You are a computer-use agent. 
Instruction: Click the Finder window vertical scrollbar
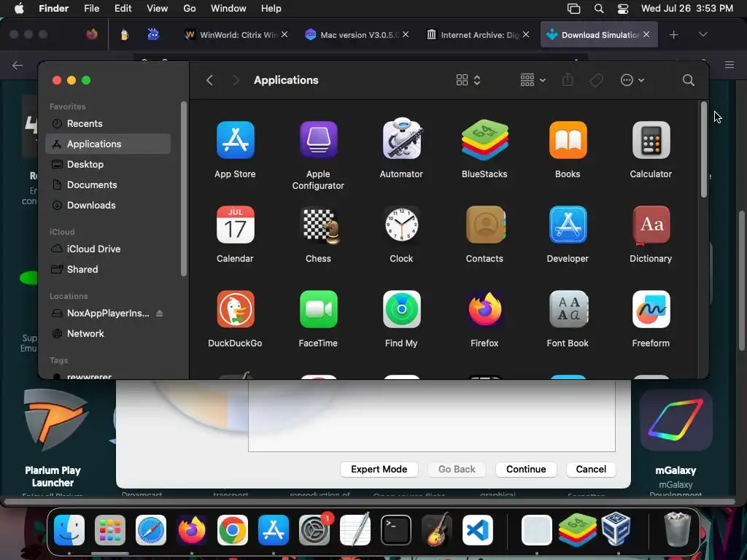704,149
